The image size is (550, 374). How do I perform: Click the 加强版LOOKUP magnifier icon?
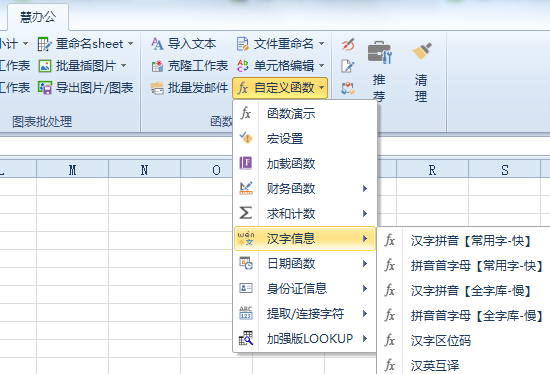(x=246, y=338)
